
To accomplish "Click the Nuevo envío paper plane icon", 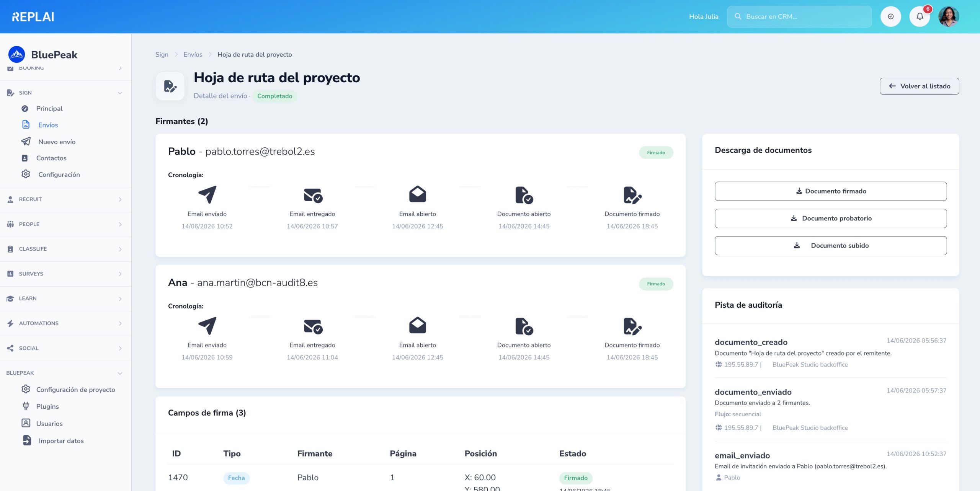I will 26,142.
